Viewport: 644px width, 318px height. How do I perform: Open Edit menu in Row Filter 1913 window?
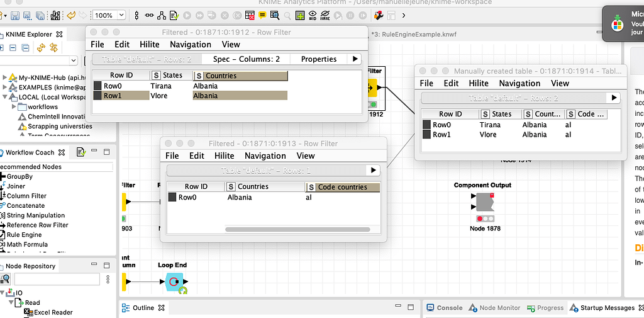tap(197, 156)
